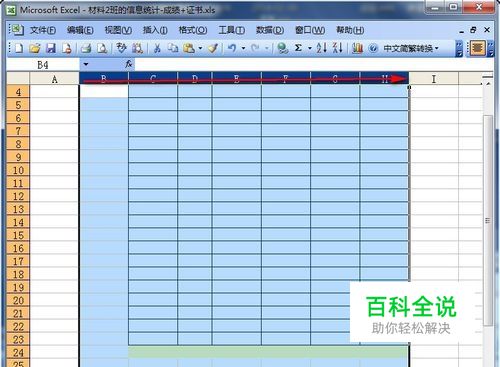Expand the redo history dropdown arrow
This screenshot has width=500, height=367.
pos(267,48)
